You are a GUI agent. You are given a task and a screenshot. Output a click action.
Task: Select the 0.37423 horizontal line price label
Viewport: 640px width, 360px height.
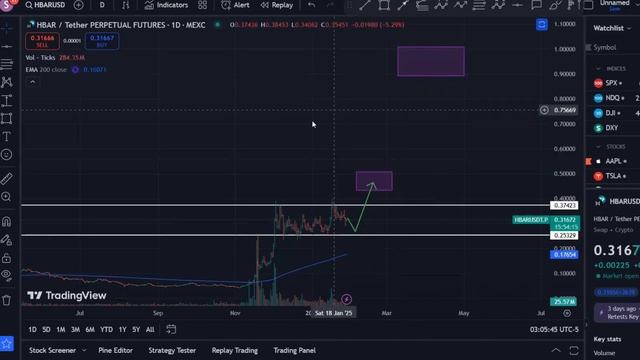[x=564, y=205]
